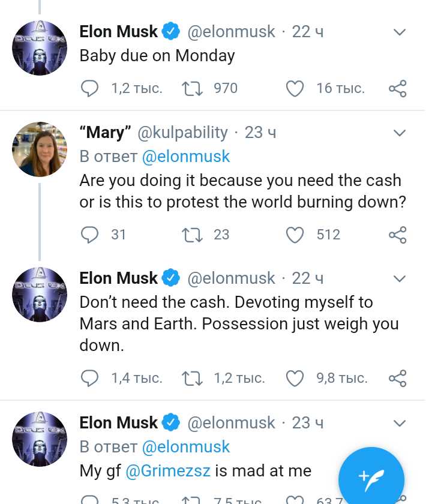
Task: Like the 'Don't need the cash' tweet
Action: 295,378
